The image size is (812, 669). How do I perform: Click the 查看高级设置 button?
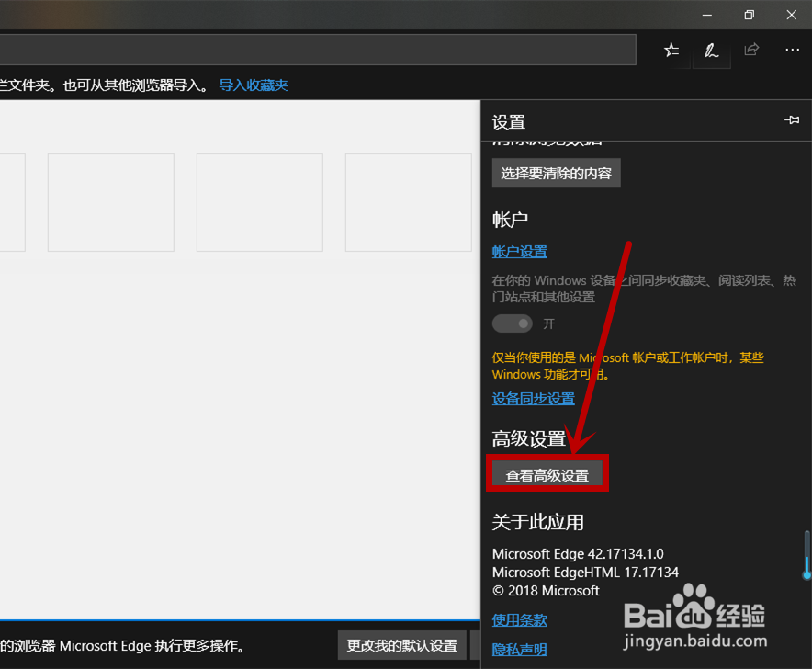tap(547, 473)
